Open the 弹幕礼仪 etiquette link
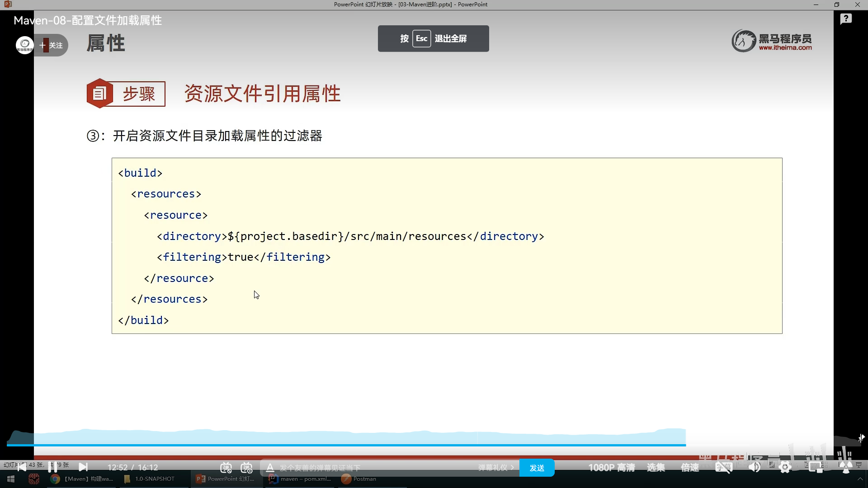 tap(496, 468)
